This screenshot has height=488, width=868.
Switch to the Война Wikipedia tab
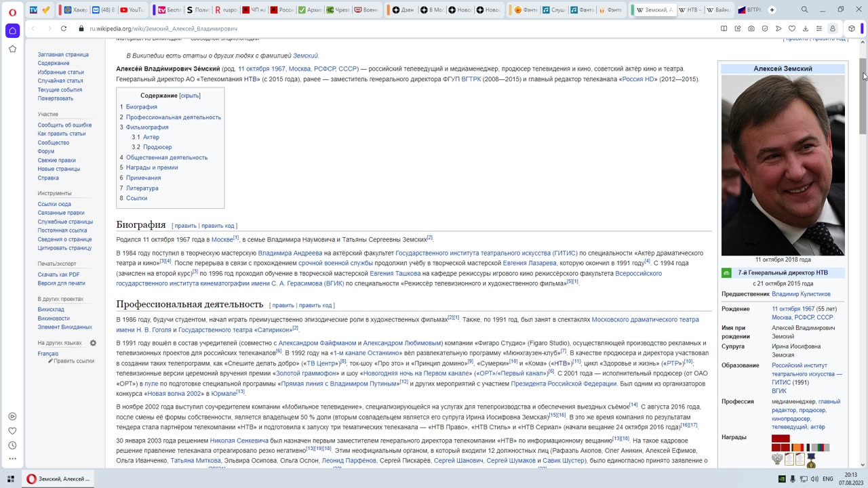point(718,10)
